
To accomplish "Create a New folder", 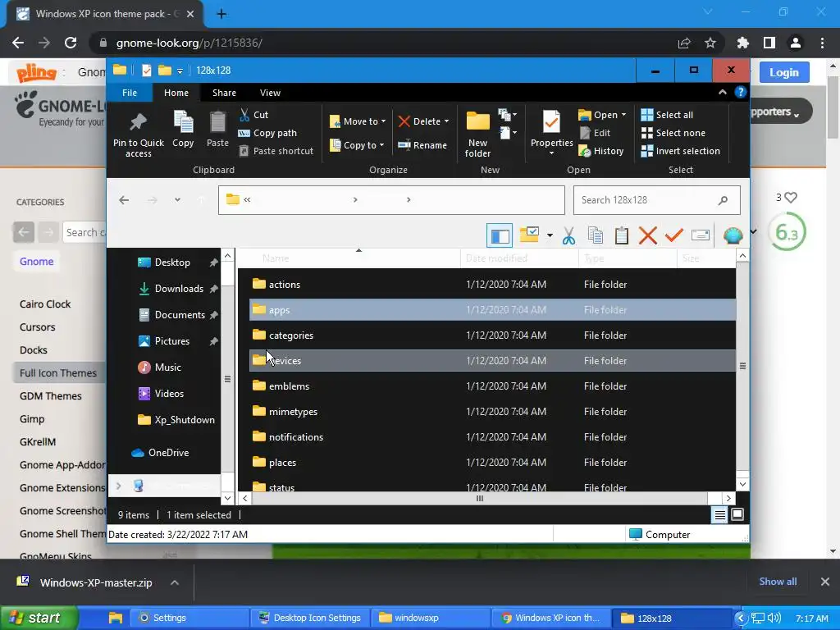I will coord(477,134).
